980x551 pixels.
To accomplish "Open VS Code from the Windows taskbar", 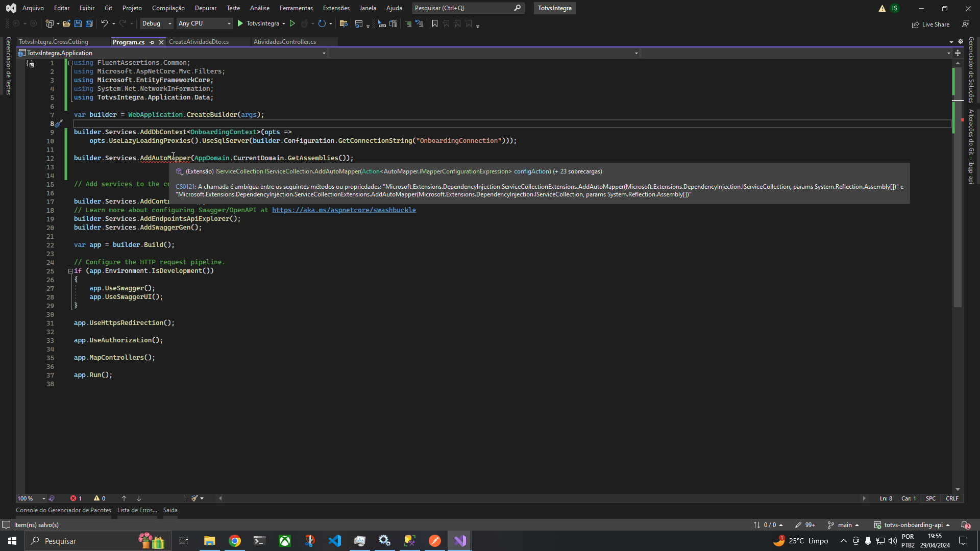I will 335,541.
